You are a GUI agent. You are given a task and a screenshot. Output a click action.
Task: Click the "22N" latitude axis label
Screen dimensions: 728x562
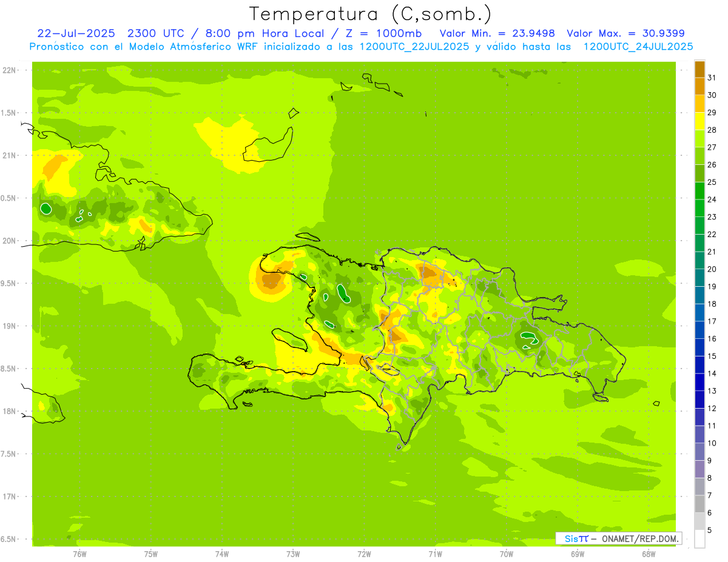(x=10, y=70)
